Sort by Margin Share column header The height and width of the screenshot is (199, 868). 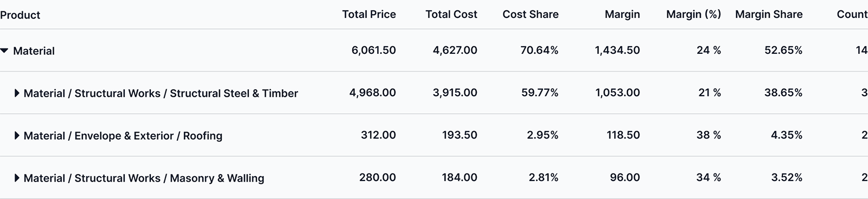[x=769, y=15]
